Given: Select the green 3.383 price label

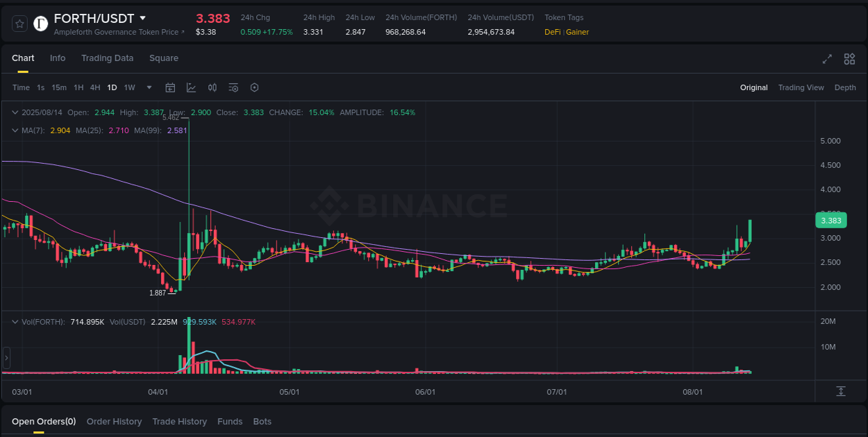Looking at the screenshot, I should pyautogui.click(x=831, y=220).
